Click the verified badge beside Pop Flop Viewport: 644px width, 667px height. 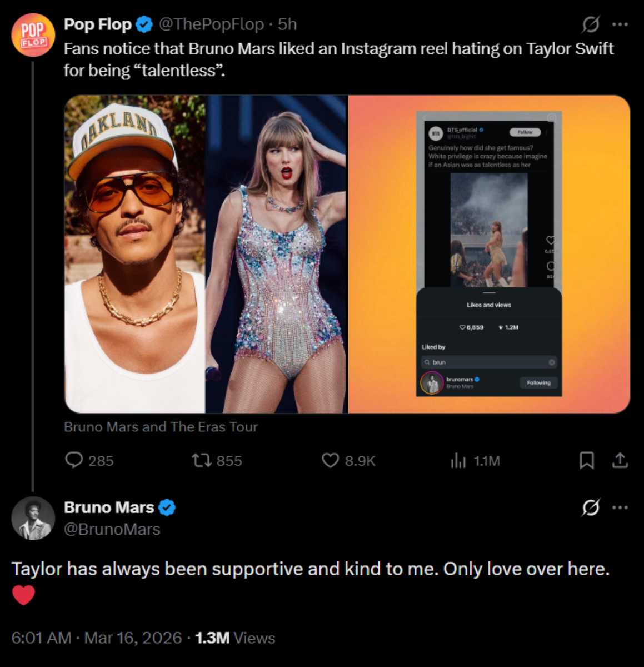click(144, 24)
